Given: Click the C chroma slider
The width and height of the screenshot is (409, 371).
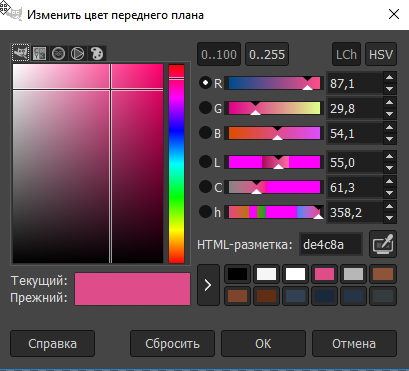Looking at the screenshot, I should click(274, 187).
